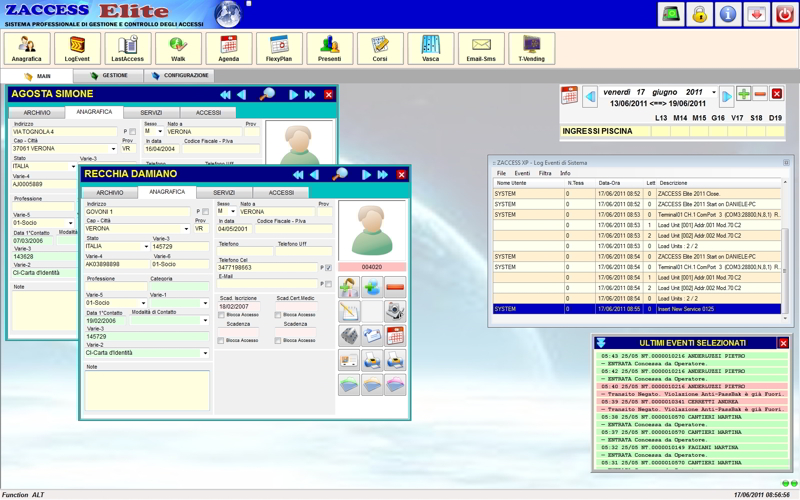
Task: Open the Walk toolbar module
Action: point(178,48)
